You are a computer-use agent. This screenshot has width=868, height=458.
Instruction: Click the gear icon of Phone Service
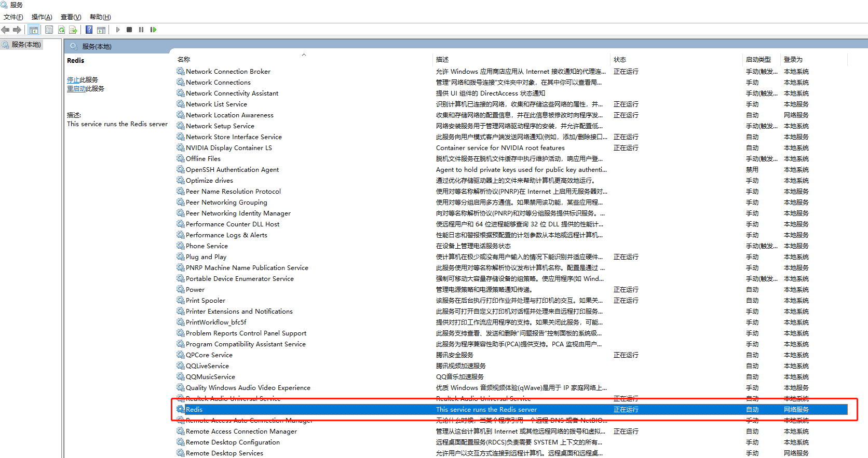pyautogui.click(x=181, y=246)
